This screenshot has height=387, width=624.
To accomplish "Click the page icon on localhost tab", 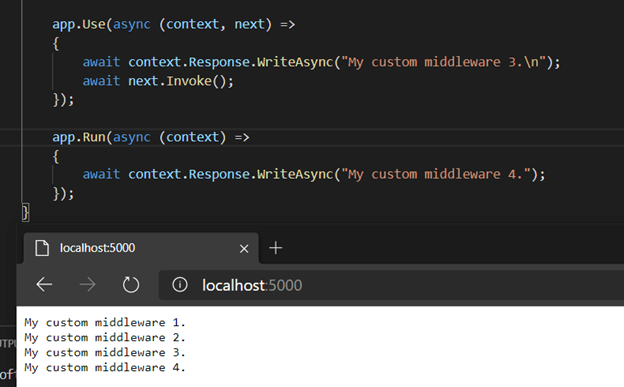I will [42, 248].
